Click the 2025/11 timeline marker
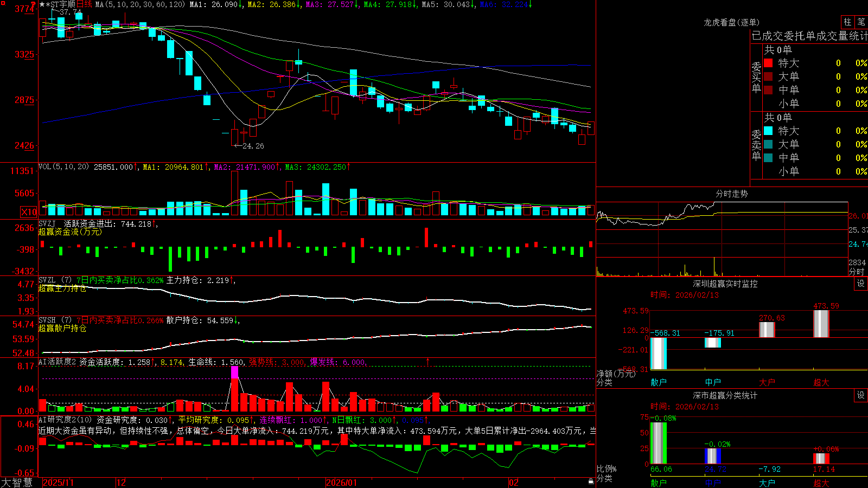 coord(58,483)
